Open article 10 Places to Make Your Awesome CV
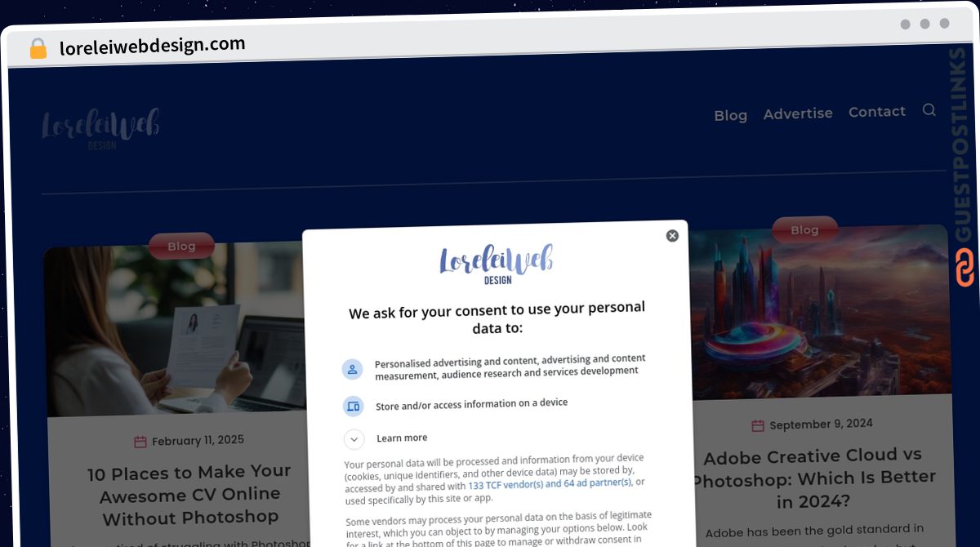980x547 pixels. click(x=189, y=494)
